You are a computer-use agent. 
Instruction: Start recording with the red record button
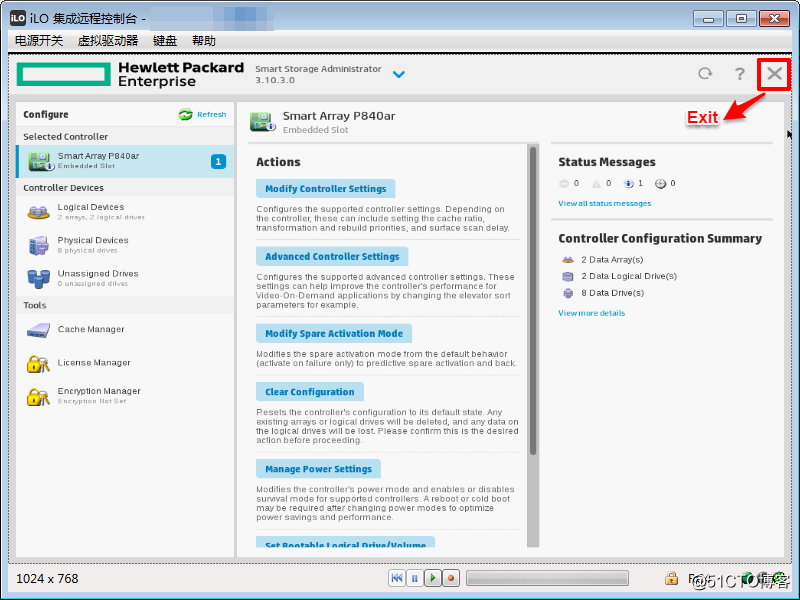452,577
